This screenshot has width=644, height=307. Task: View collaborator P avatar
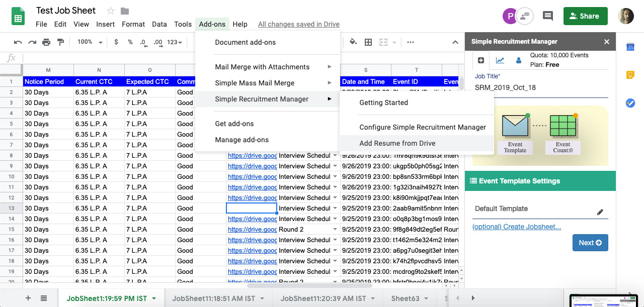pos(510,16)
